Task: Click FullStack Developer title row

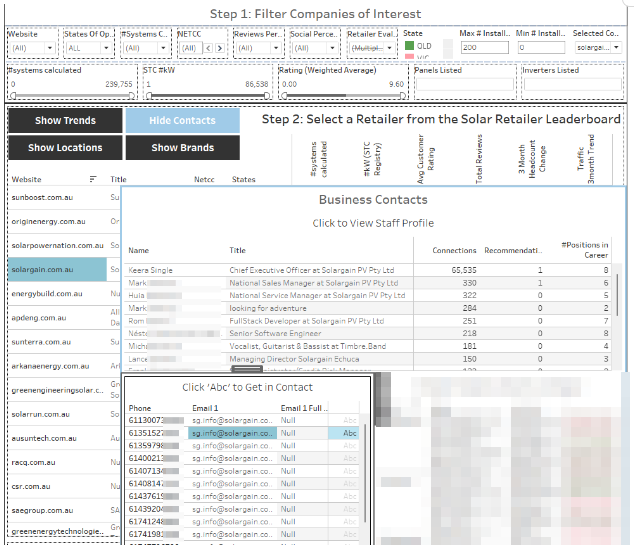Action: point(307,321)
